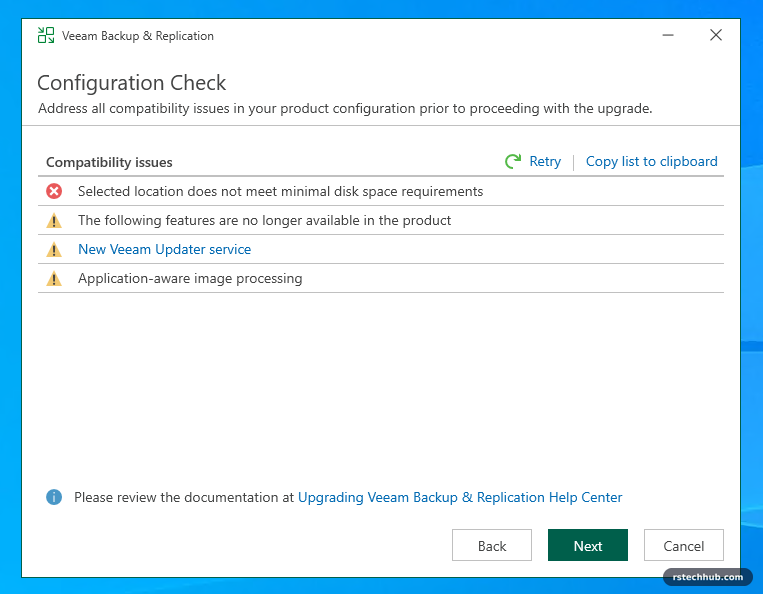The width and height of the screenshot is (763, 594).
Task: Click the green Retry refresh icon
Action: click(513, 161)
